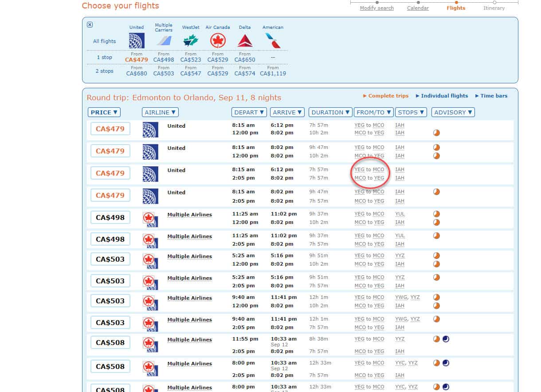Select the WestJet logo in the carrier matrix
Image resolution: width=541 pixels, height=392 pixels.
(x=190, y=40)
